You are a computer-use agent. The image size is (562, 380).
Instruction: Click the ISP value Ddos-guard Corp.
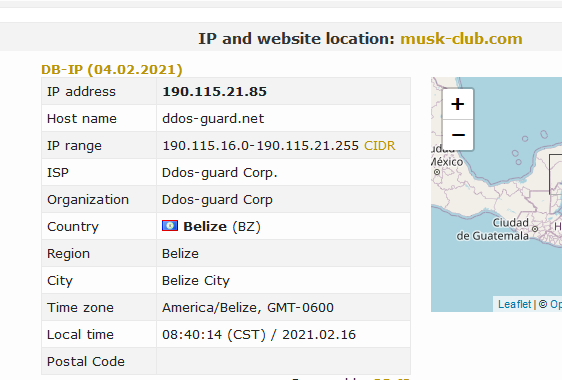point(220,173)
